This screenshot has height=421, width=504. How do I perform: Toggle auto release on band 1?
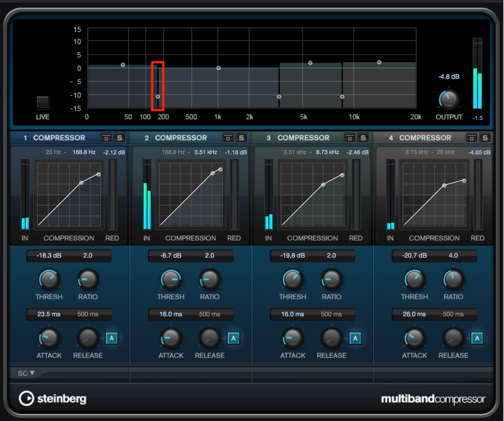click(112, 338)
